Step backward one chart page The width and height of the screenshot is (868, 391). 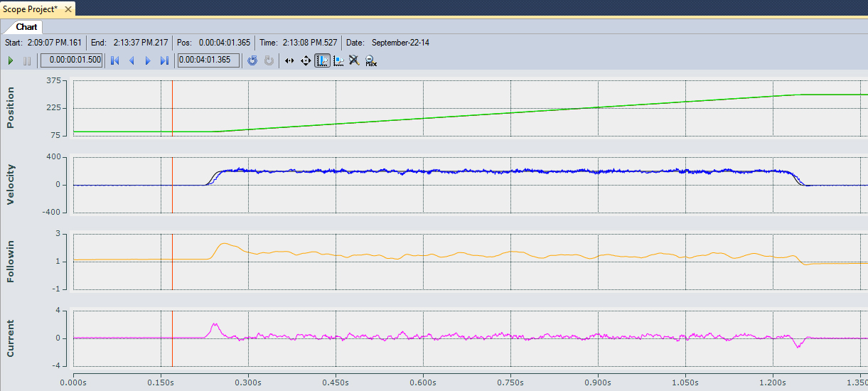click(x=132, y=61)
